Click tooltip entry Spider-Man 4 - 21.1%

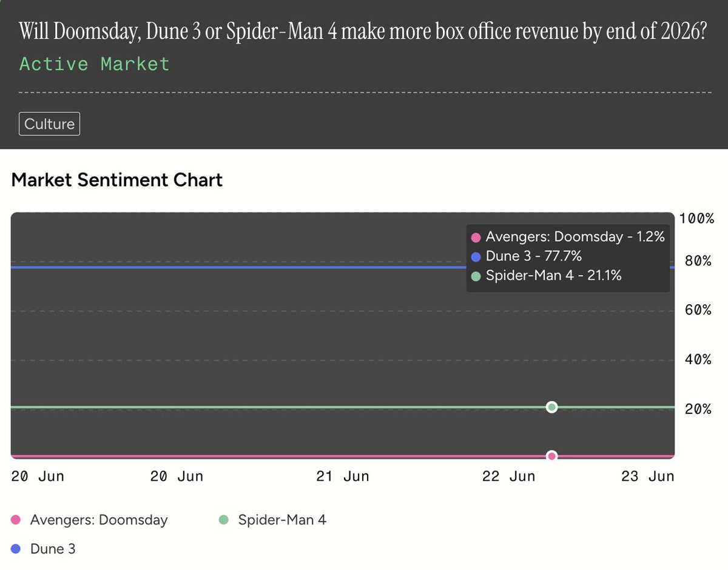(x=547, y=276)
